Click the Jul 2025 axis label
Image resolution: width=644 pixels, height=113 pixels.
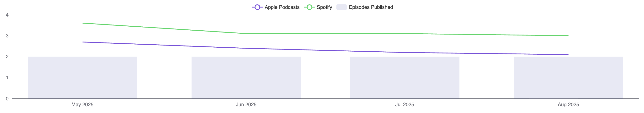(405, 104)
